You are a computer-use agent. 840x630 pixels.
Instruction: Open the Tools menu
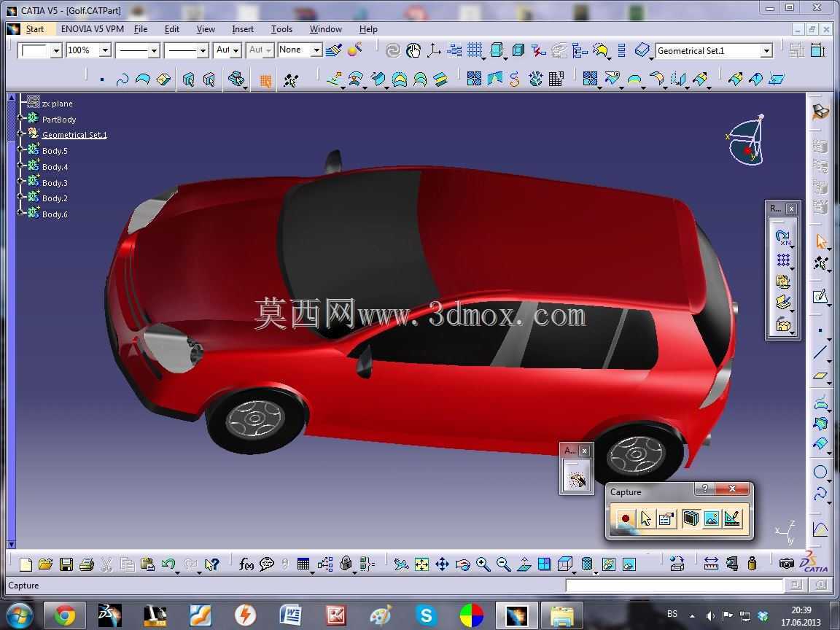281,29
